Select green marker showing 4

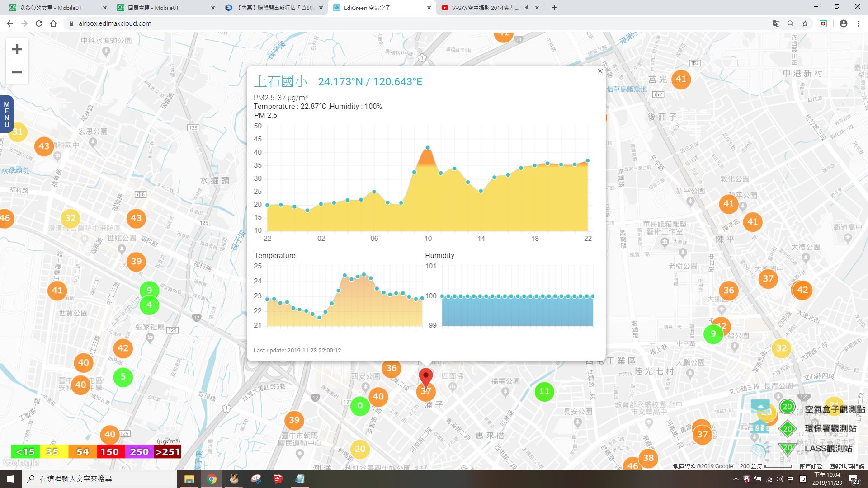click(x=149, y=305)
